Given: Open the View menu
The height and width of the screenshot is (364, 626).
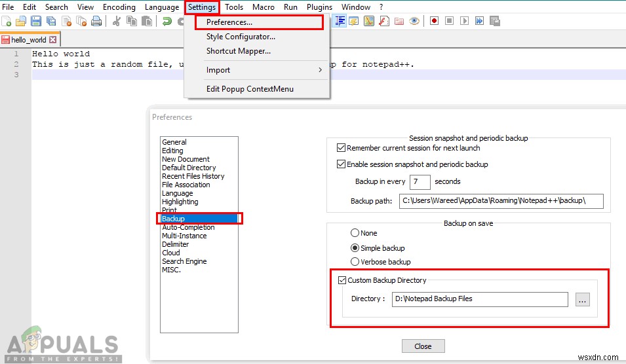Looking at the screenshot, I should (85, 7).
